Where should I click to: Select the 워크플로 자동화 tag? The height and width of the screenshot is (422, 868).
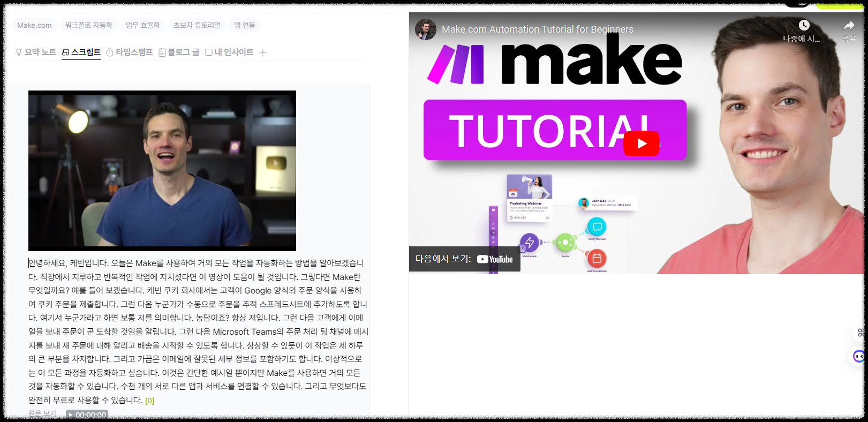[89, 25]
